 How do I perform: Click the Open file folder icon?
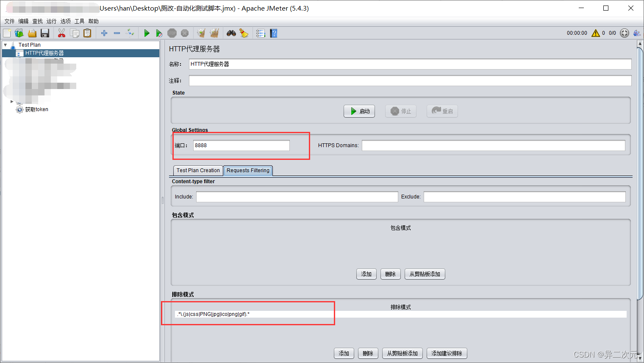pyautogui.click(x=32, y=33)
